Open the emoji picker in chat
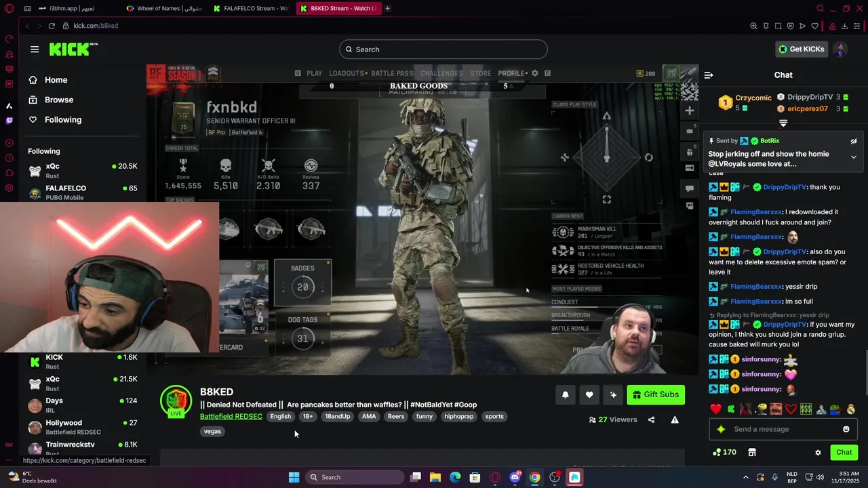 tap(846, 429)
